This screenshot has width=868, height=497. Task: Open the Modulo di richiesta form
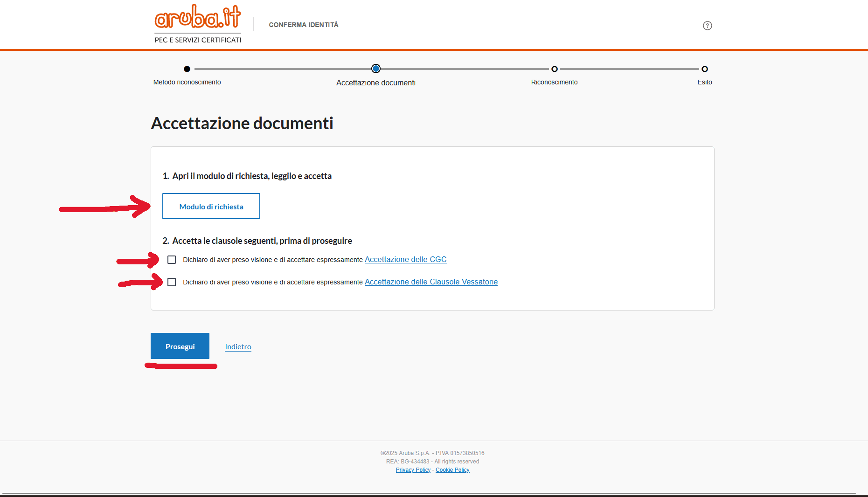(x=211, y=206)
